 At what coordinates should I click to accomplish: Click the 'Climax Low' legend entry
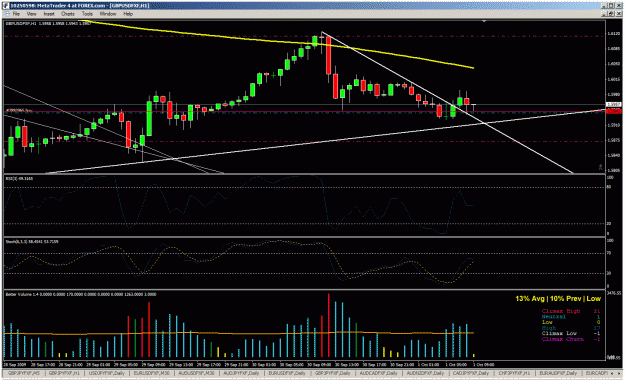point(559,333)
